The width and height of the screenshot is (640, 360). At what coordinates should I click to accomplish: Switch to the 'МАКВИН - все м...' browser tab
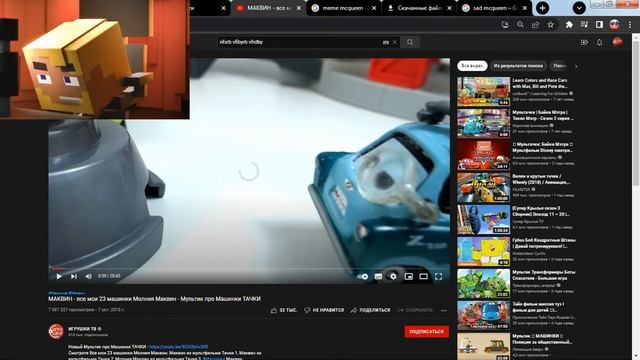click(269, 8)
